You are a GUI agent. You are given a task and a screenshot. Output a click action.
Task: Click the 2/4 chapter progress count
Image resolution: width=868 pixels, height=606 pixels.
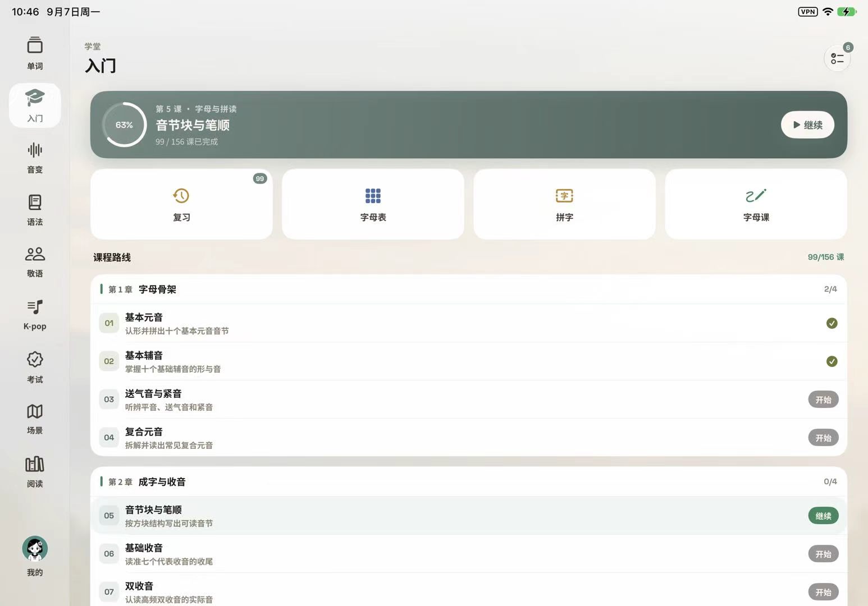[830, 289]
